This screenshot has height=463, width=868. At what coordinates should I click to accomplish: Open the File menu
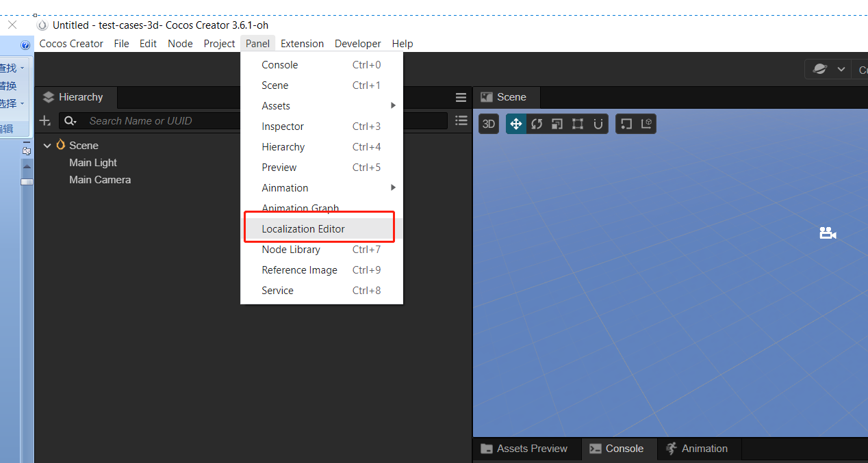point(121,44)
